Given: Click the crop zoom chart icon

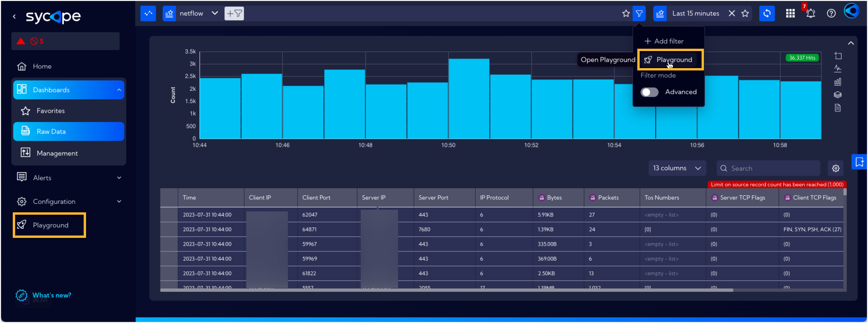Looking at the screenshot, I should click(x=838, y=56).
